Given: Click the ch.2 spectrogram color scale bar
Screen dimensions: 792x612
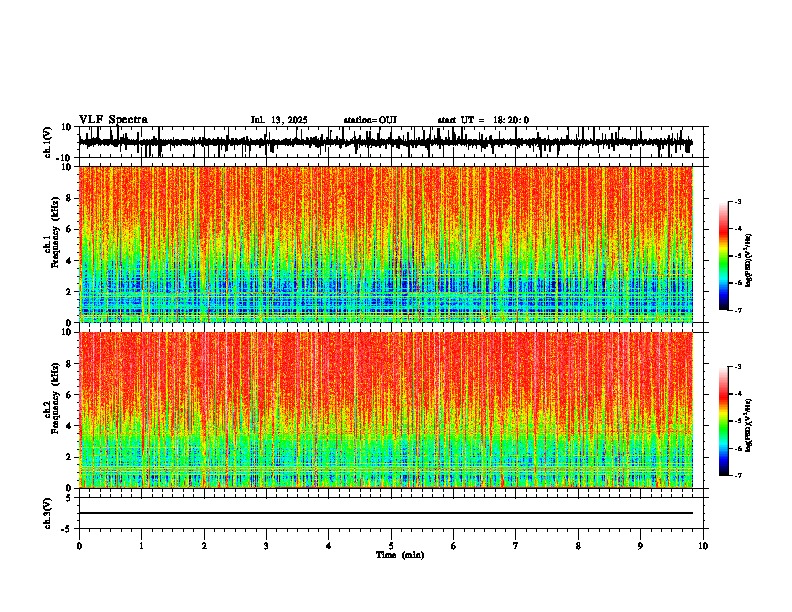Looking at the screenshot, I should 724,421.
